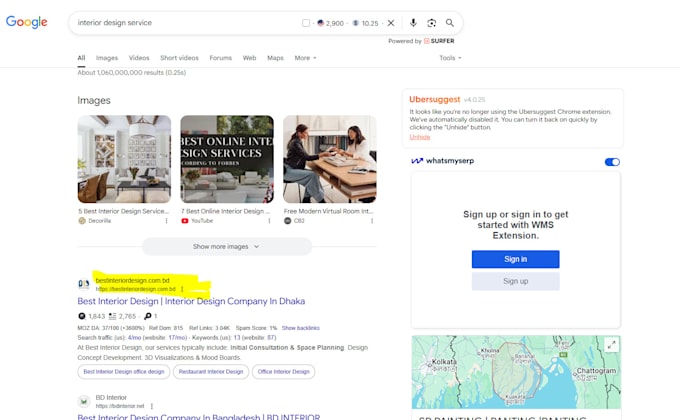680x420 pixels.
Task: Click the Decorilla source icon under image
Action: coord(82,221)
